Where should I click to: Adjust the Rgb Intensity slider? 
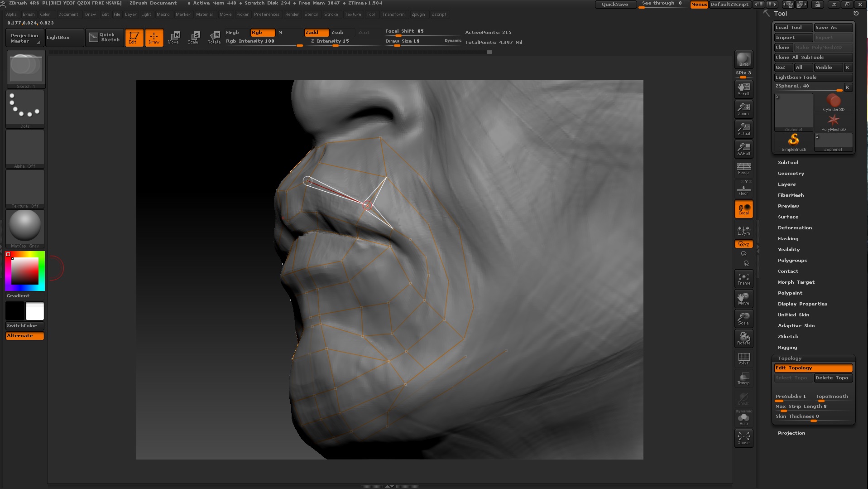pos(264,42)
